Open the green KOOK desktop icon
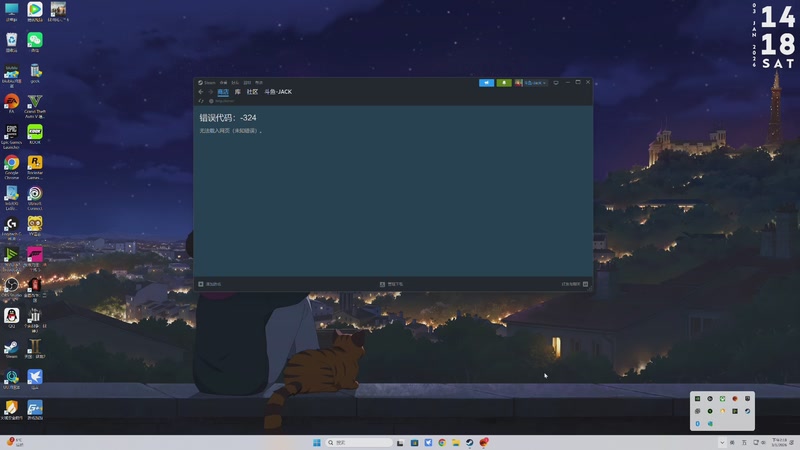This screenshot has width=800, height=450. tap(35, 134)
